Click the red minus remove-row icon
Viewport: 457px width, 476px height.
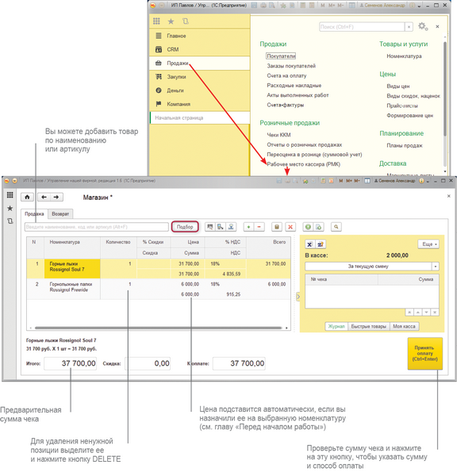pos(259,227)
